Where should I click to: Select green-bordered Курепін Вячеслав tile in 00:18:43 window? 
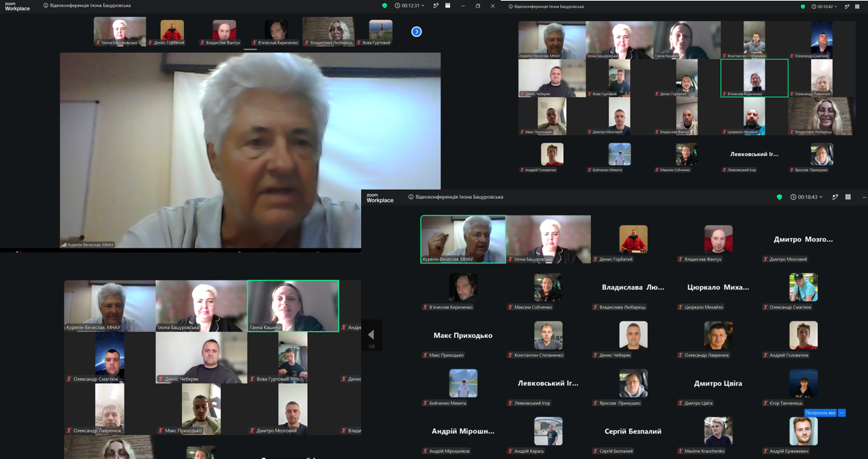click(463, 239)
